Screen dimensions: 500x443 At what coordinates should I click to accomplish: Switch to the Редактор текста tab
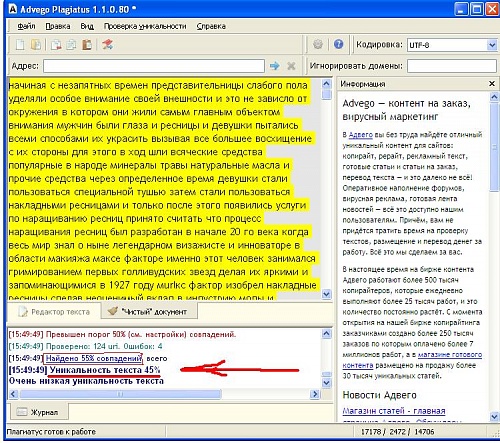pyautogui.click(x=54, y=312)
